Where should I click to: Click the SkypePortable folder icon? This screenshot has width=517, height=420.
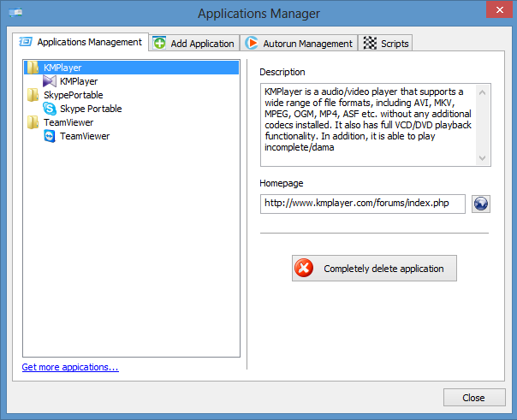(33, 95)
